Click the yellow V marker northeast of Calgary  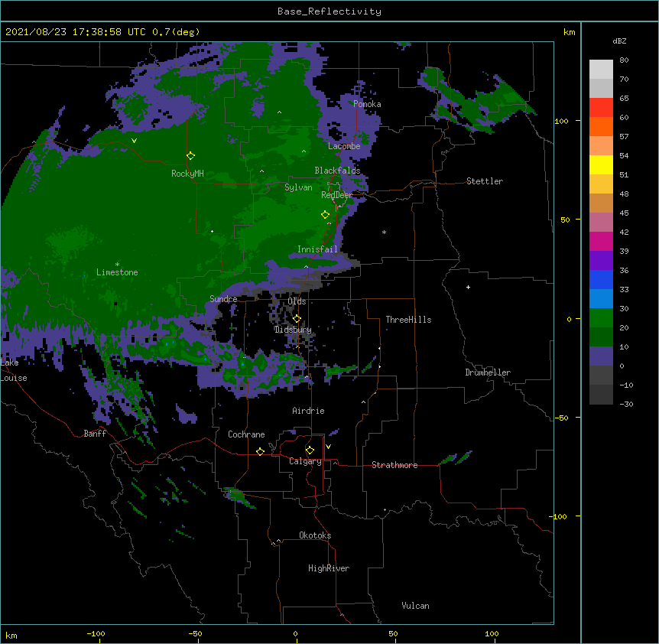328,447
